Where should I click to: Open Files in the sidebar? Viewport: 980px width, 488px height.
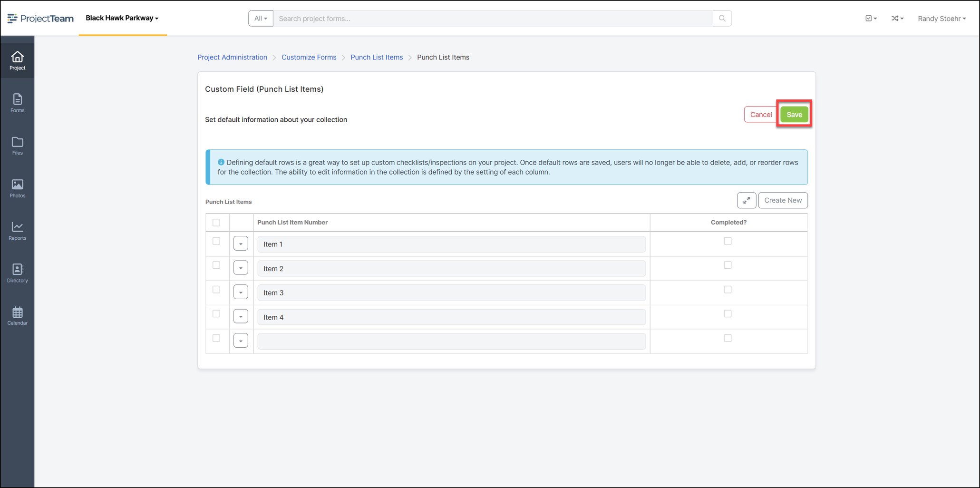[17, 146]
